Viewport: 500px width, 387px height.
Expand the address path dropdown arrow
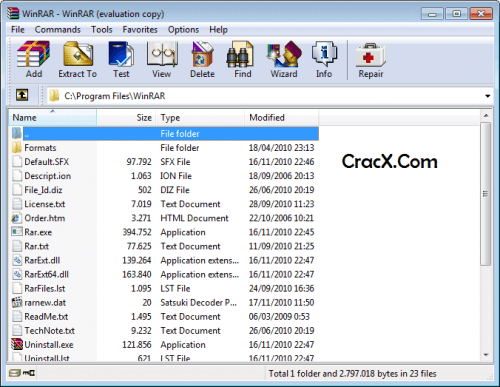coord(487,96)
